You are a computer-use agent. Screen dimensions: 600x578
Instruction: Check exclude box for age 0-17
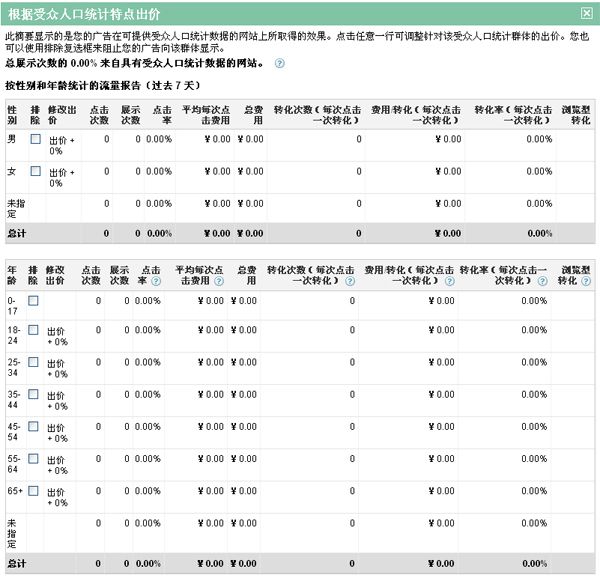pos(33,300)
